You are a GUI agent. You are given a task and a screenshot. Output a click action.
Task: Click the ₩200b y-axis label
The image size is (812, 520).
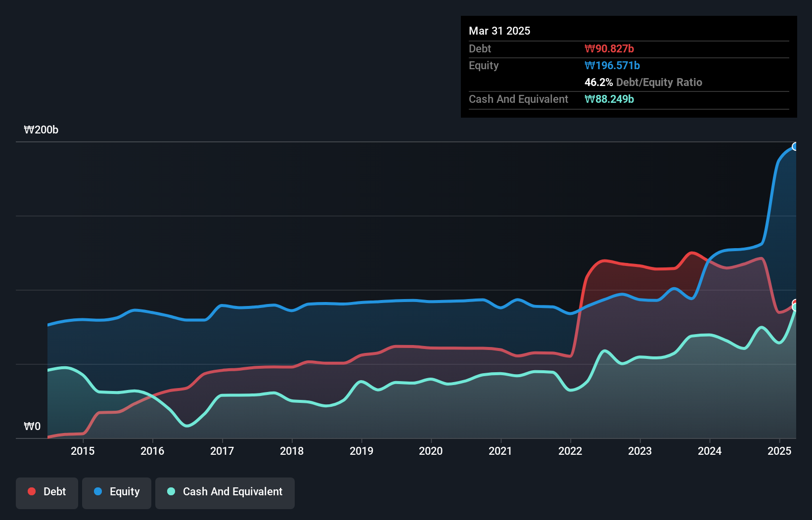[41, 130]
